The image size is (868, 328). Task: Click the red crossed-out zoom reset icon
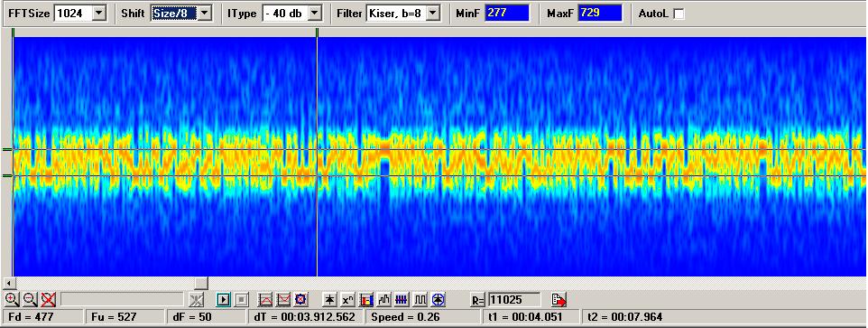(x=49, y=300)
